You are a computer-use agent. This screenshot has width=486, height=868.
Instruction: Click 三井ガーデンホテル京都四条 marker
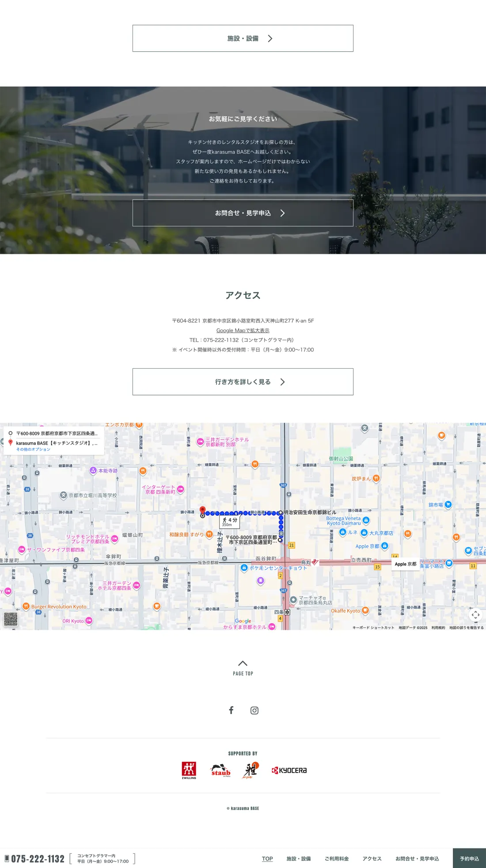point(137,586)
